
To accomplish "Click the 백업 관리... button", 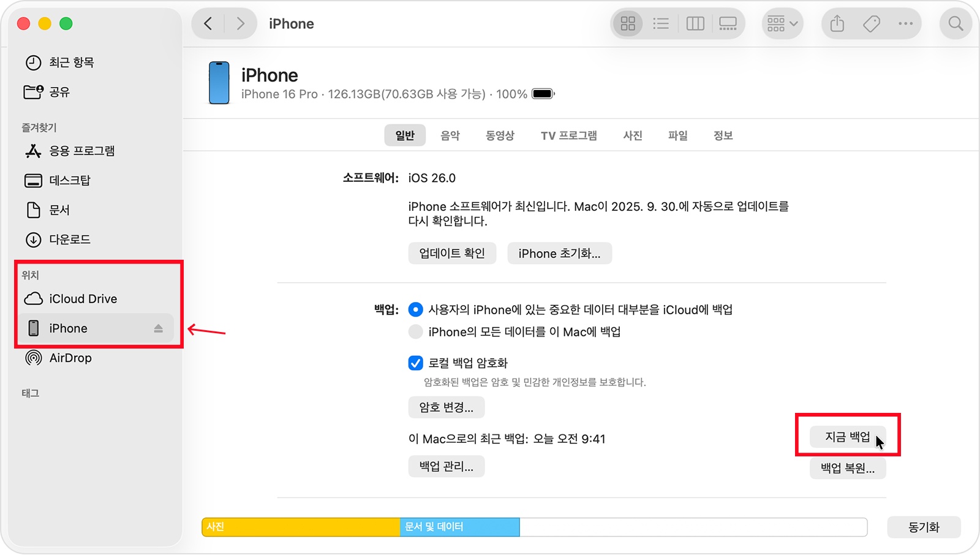I will [447, 466].
